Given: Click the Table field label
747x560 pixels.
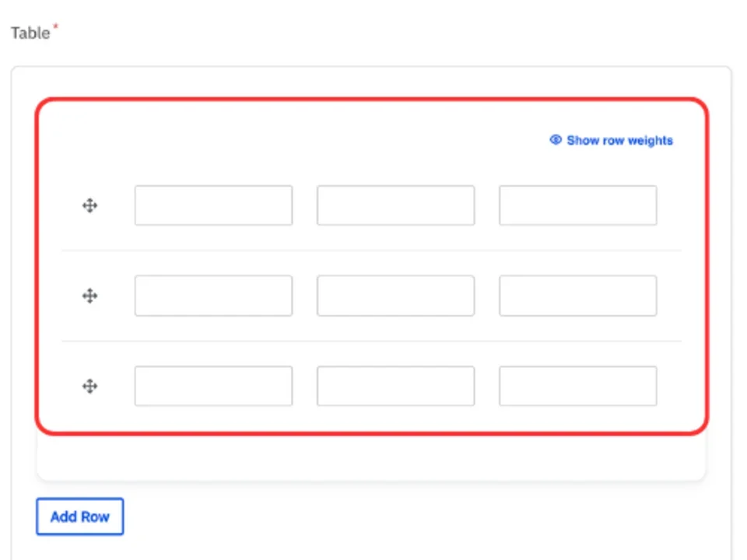Looking at the screenshot, I should tap(30, 33).
